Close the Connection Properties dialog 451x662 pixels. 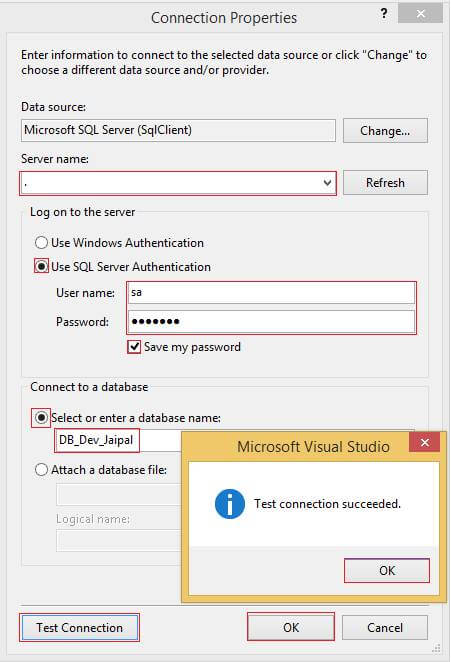tap(421, 14)
